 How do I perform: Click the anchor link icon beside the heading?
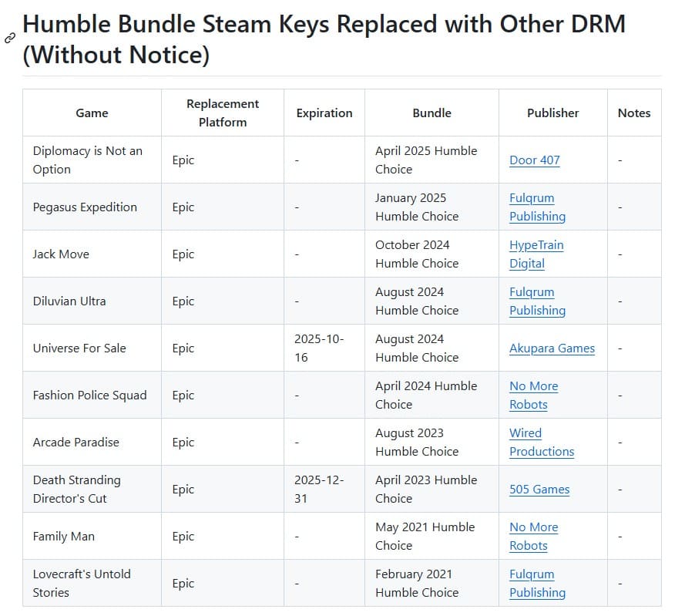(10, 38)
